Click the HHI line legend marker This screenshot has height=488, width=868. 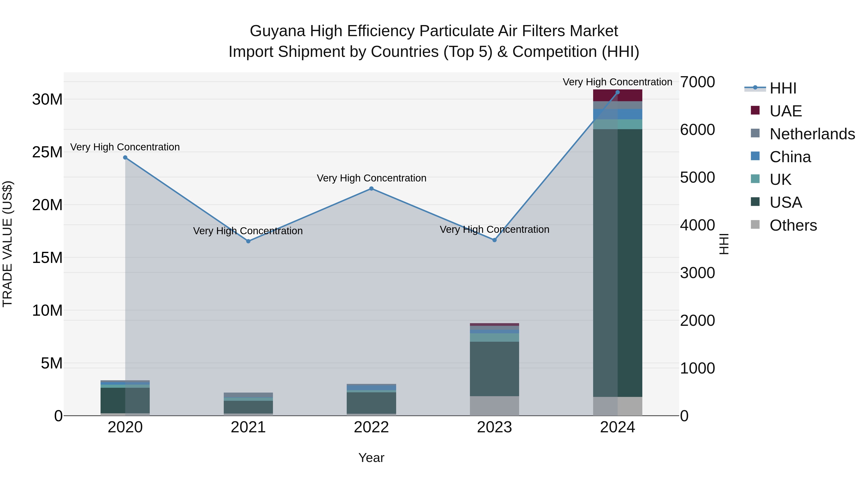(755, 88)
